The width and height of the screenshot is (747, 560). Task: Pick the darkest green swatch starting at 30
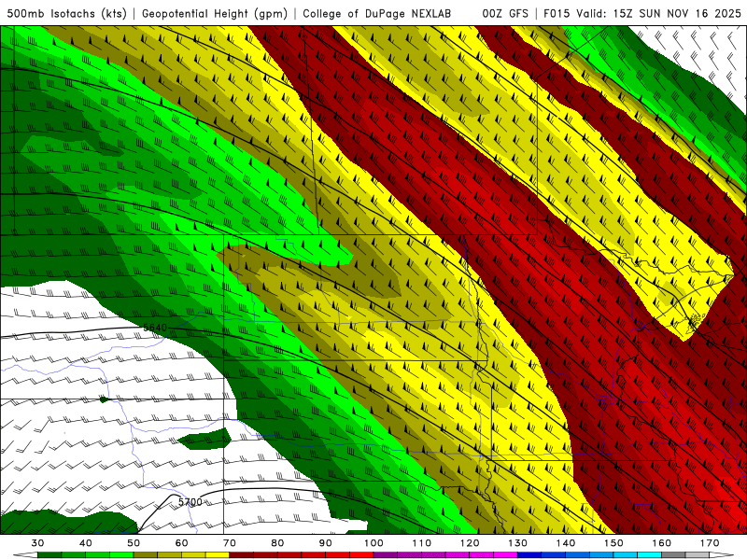click(x=49, y=555)
